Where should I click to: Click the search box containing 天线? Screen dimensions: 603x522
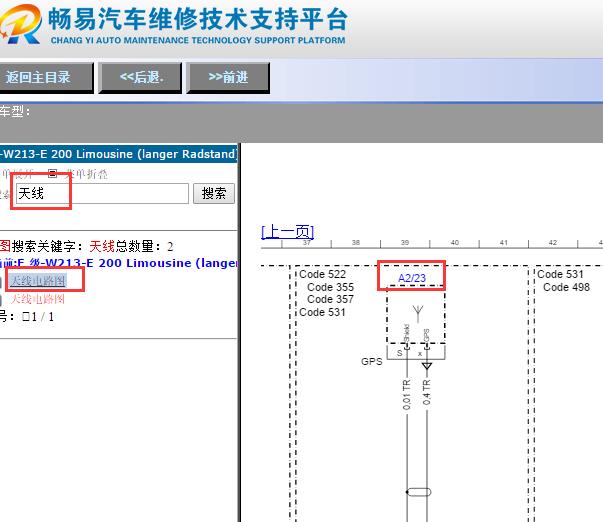(x=102, y=193)
